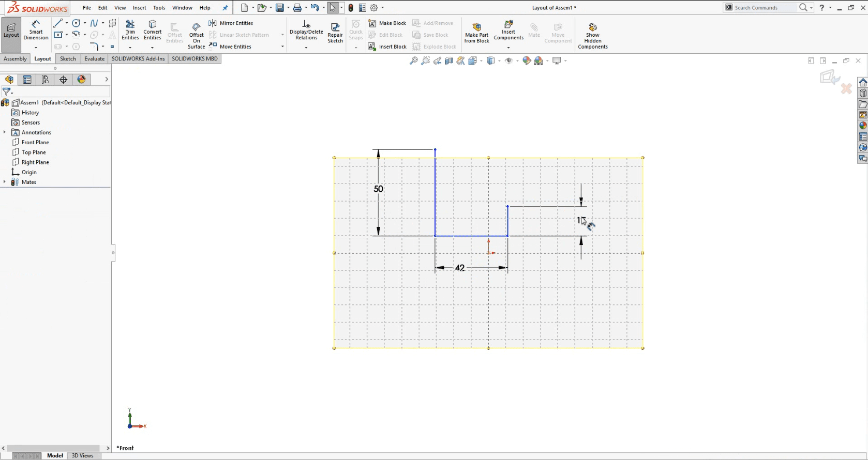Open the Tools menu

(x=159, y=8)
